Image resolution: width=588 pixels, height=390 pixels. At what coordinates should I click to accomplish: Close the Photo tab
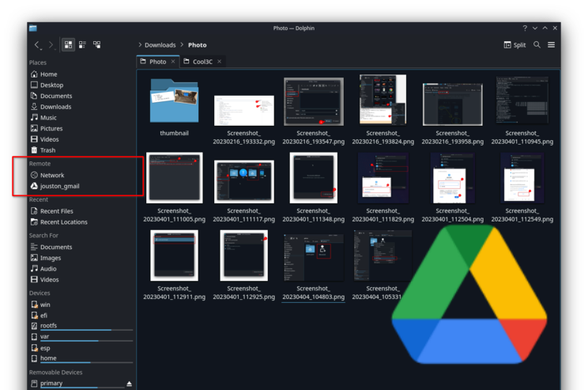click(173, 62)
